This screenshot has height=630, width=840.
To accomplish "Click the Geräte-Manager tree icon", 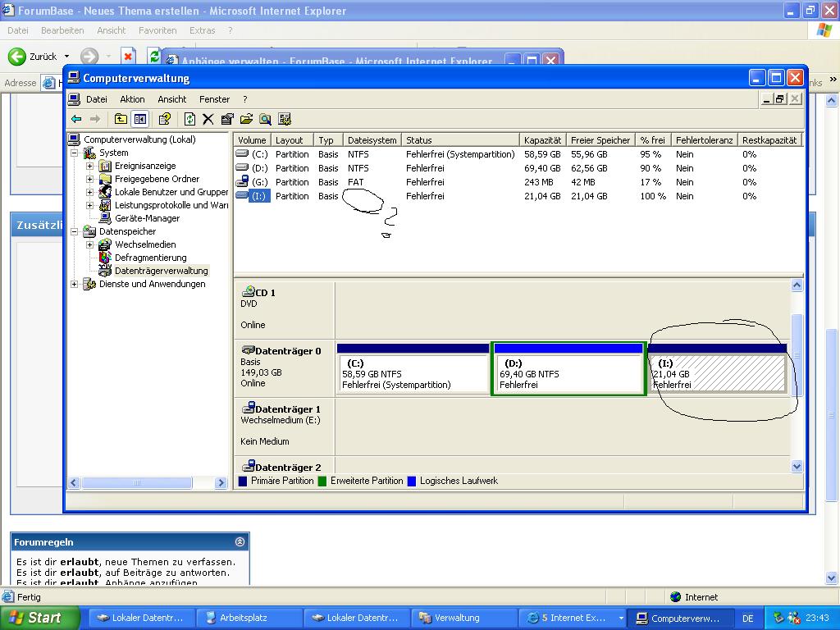I will (106, 218).
